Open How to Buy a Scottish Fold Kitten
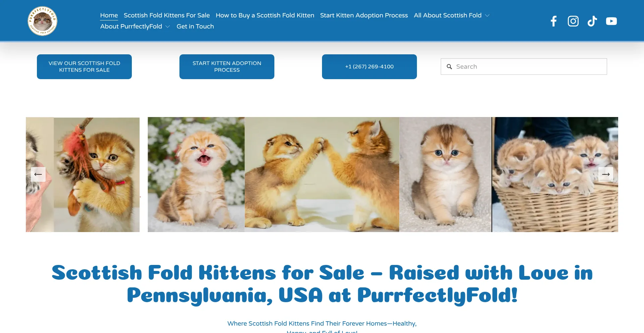Screen dimensions: 644x333 pos(265,15)
